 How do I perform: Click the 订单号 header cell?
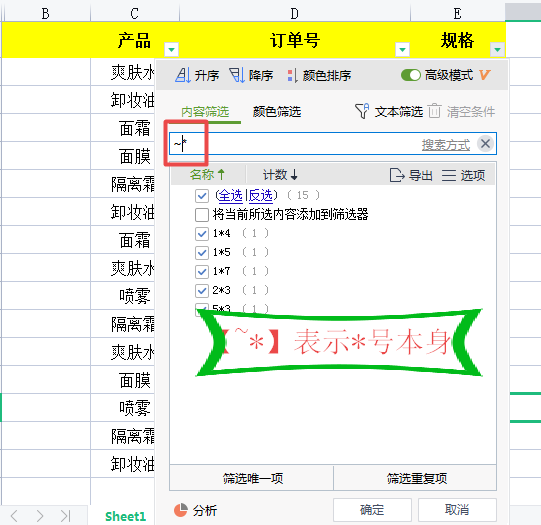[295, 40]
